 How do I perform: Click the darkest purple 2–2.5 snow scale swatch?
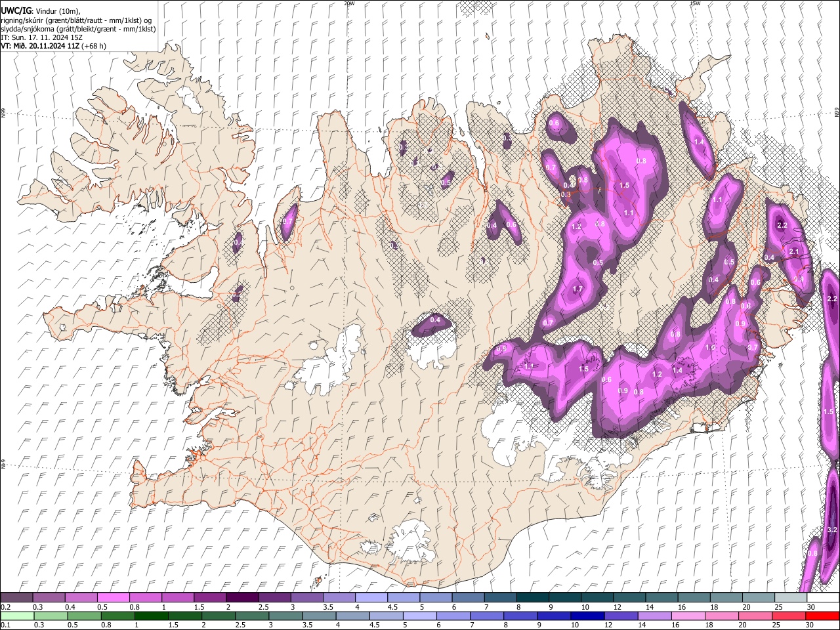[243, 597]
